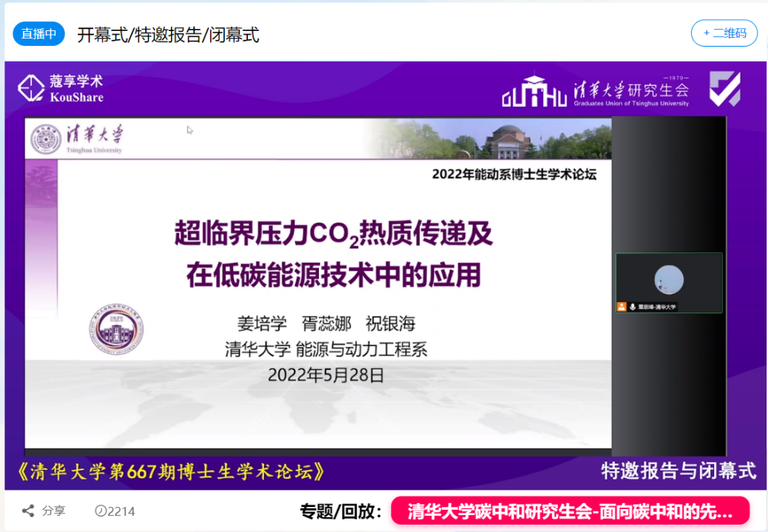Click the clock icon beside 2214
This screenshot has height=532, width=768.
coord(101,511)
